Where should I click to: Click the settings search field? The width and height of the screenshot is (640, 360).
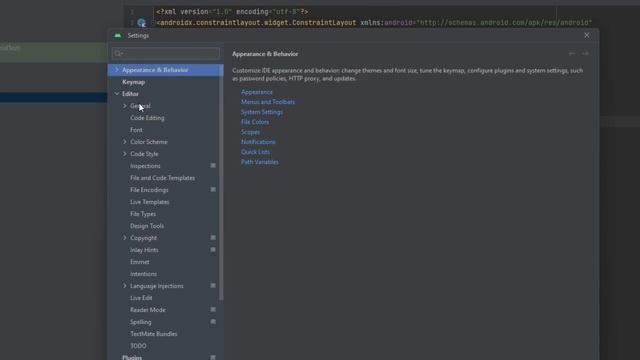point(166,53)
